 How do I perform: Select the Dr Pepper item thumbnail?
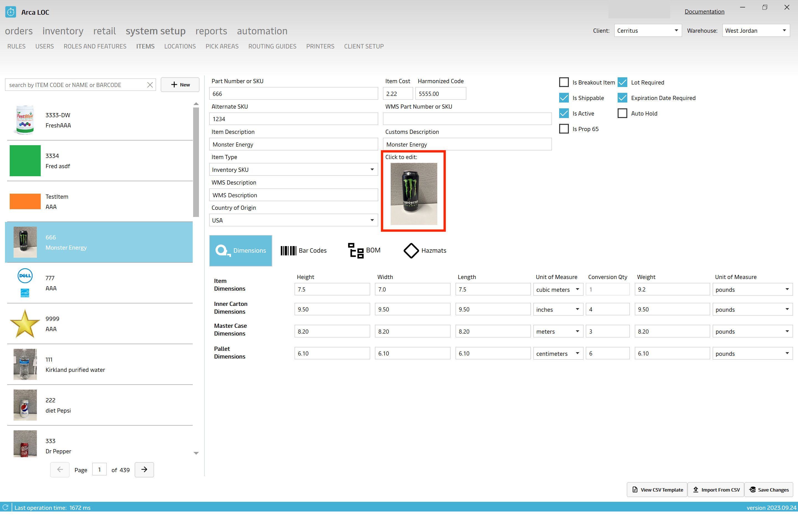coord(25,444)
